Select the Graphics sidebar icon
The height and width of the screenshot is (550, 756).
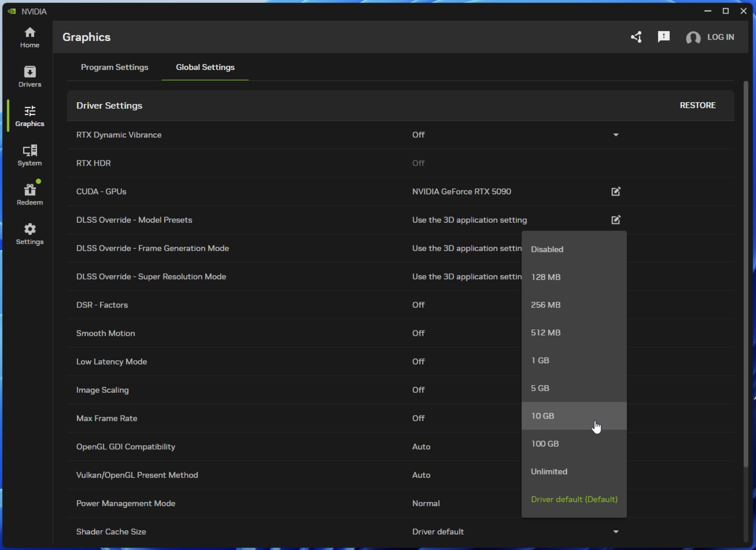click(x=29, y=116)
